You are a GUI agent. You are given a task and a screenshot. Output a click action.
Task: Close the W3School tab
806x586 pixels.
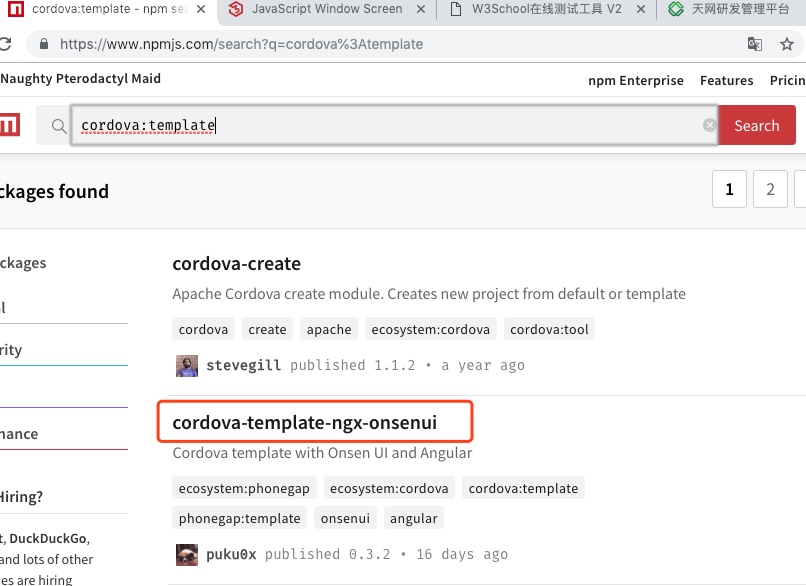(640, 9)
